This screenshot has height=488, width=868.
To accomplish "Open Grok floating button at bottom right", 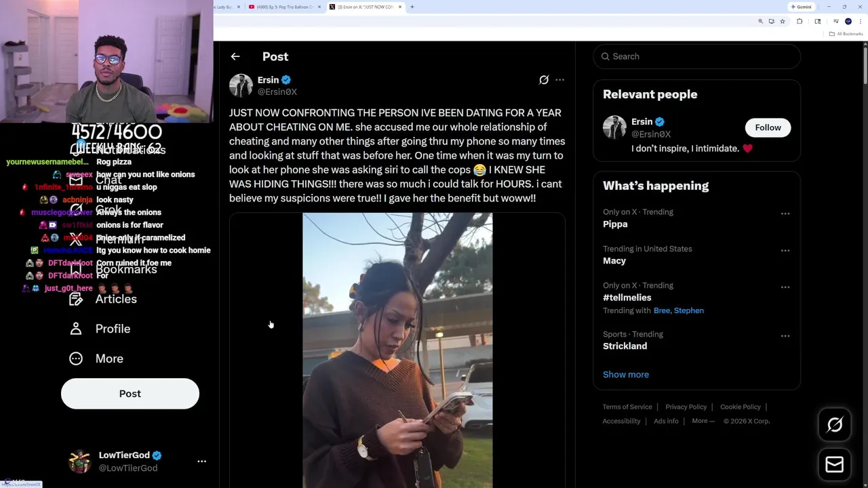I will tap(835, 425).
